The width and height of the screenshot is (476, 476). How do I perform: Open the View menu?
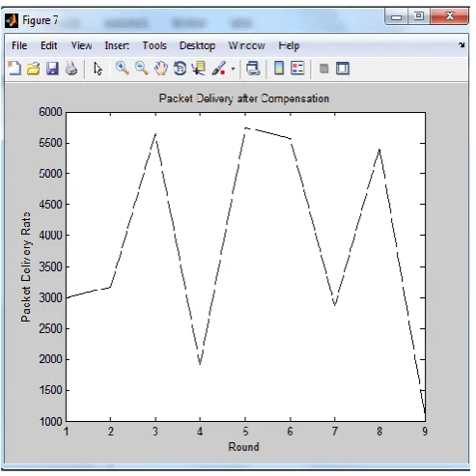tap(81, 45)
